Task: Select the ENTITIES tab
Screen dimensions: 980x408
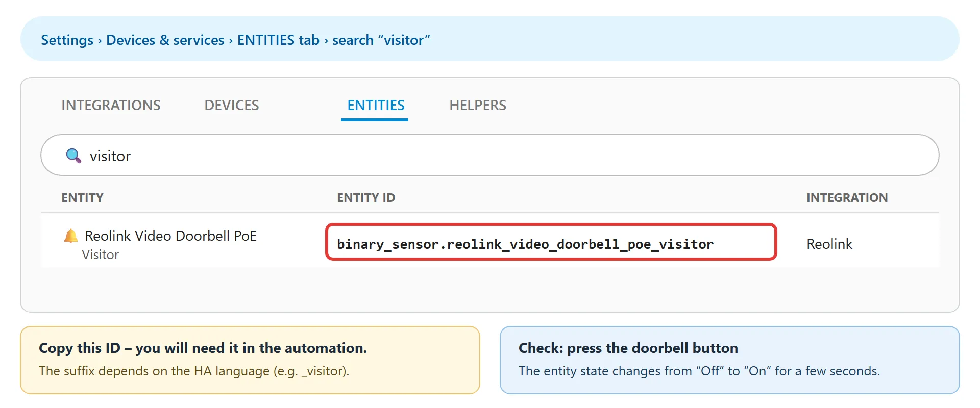Action: tap(376, 105)
